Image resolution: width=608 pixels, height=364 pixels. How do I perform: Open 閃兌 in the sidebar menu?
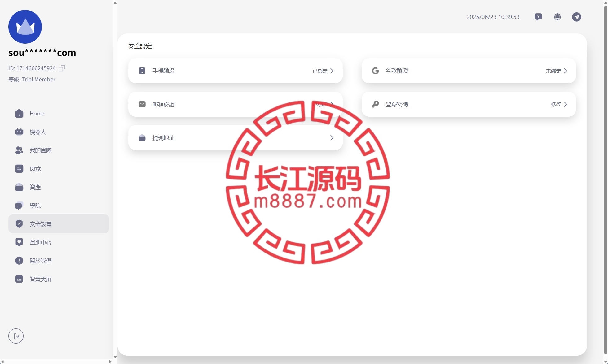(x=59, y=169)
